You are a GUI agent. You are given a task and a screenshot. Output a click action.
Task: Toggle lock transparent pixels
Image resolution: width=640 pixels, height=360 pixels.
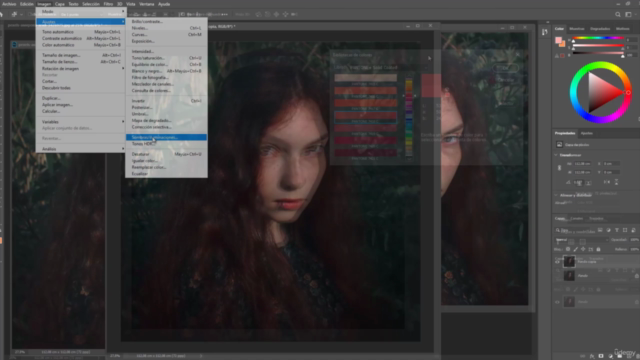click(x=568, y=249)
